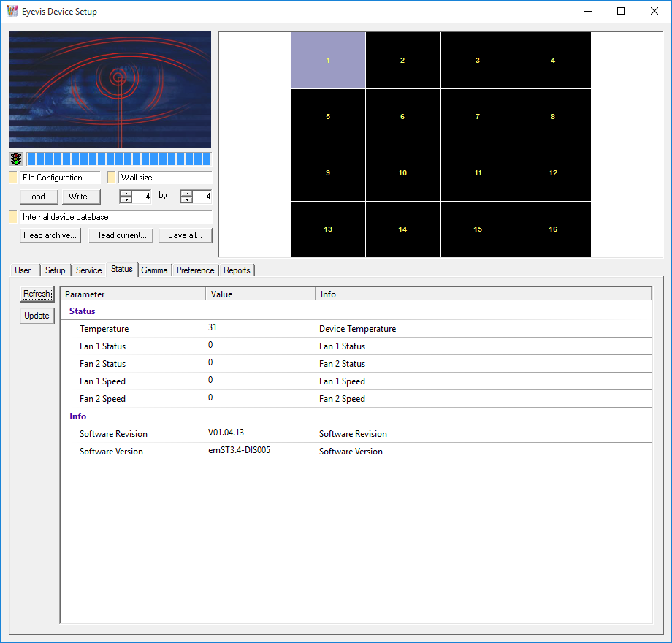Click the Device Temperature info text
Screen dimensions: 672x643
tap(357, 329)
